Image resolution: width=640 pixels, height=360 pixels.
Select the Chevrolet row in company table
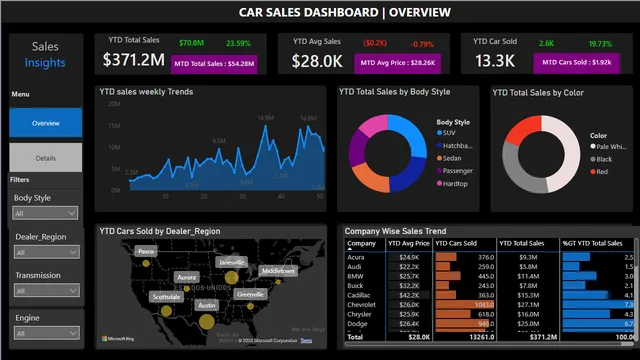tap(490, 304)
